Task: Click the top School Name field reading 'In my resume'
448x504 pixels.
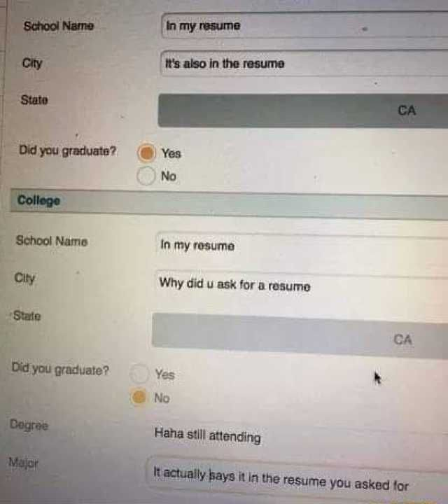Action: point(304,26)
